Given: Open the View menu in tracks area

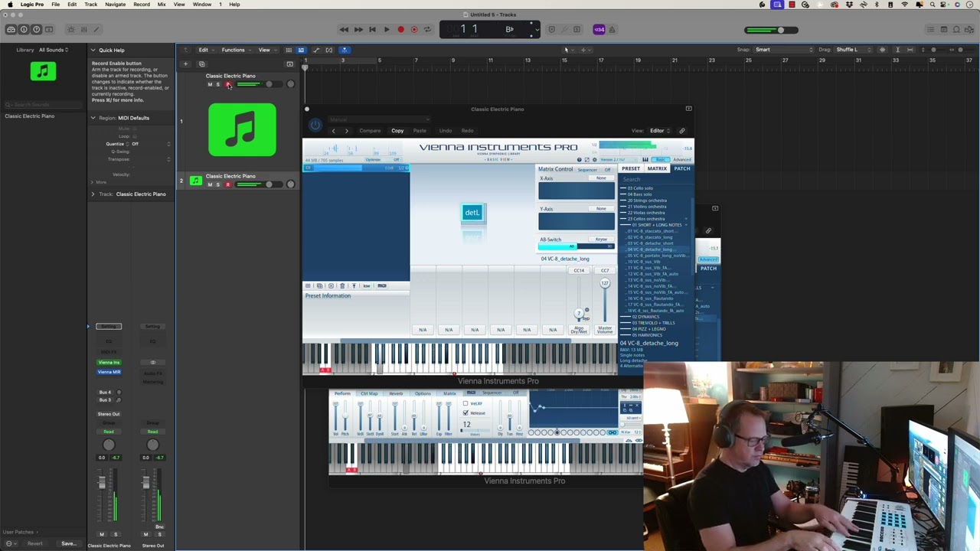Looking at the screenshot, I should point(266,50).
